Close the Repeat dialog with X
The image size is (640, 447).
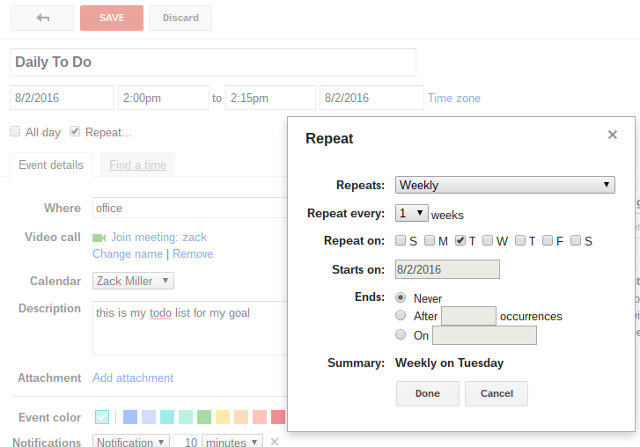(x=612, y=135)
